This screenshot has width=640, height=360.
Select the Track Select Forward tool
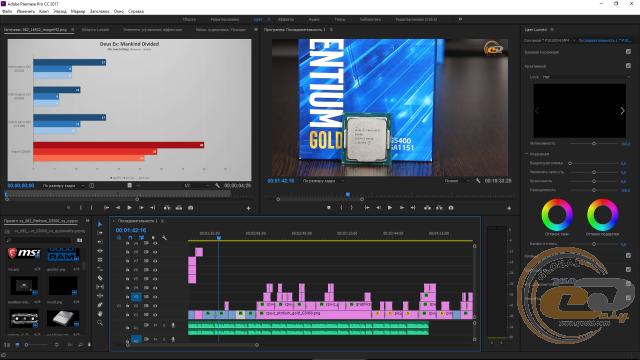pos(100,233)
